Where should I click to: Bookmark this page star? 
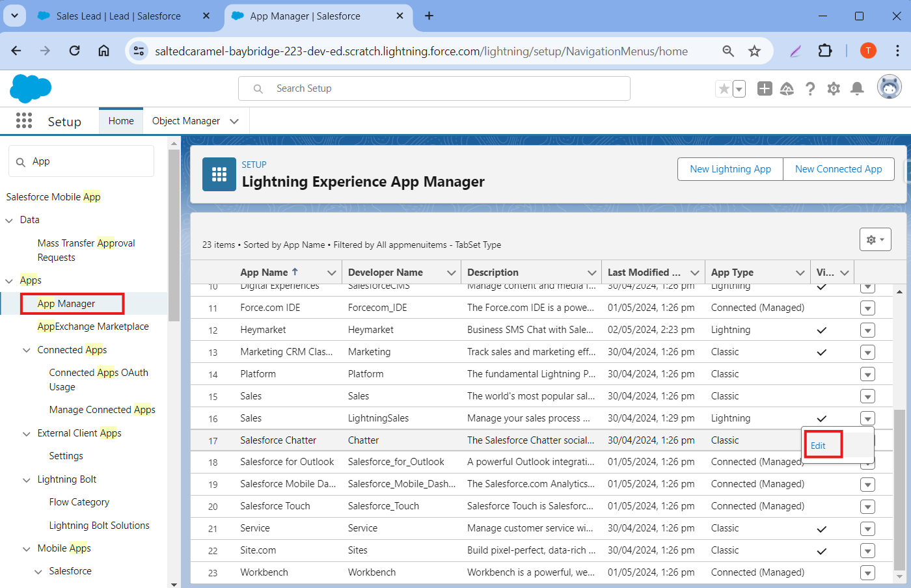tap(754, 51)
